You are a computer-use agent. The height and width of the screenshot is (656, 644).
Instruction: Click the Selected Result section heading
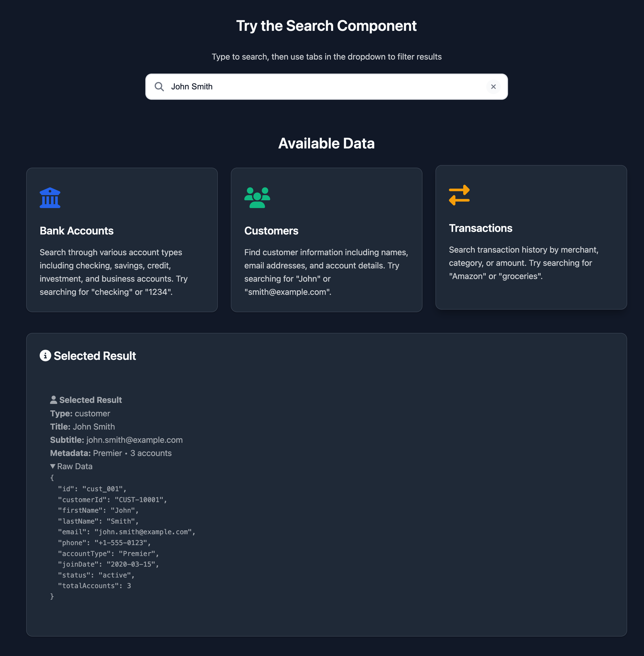[x=95, y=355]
